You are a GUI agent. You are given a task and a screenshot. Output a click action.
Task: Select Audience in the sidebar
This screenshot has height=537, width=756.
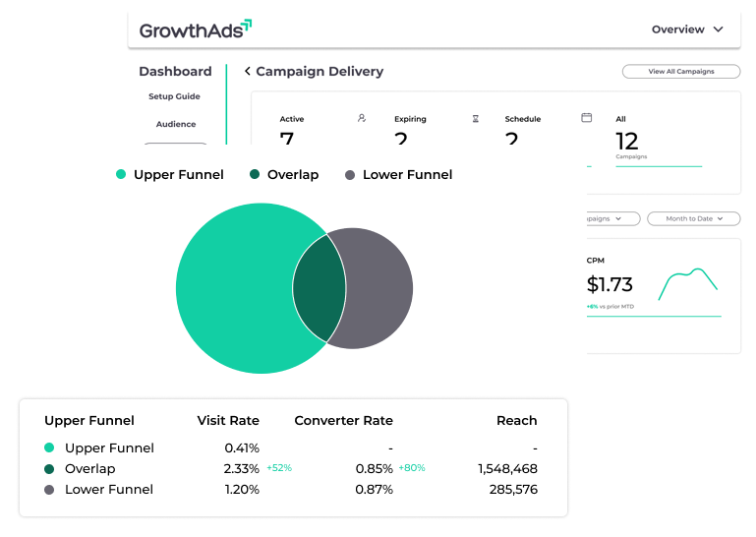[x=176, y=124]
